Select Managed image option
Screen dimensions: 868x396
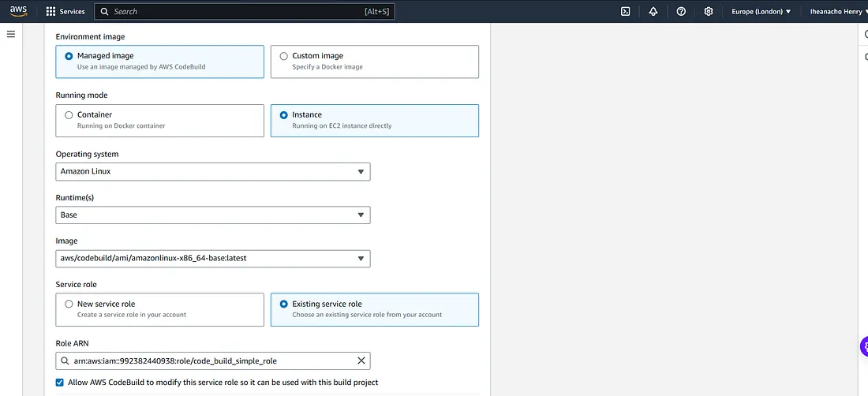click(160, 62)
